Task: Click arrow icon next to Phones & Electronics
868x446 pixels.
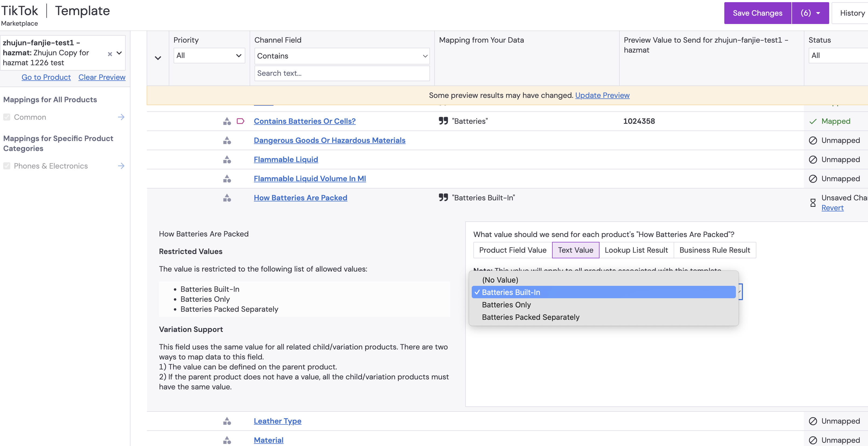Action: 121,166
